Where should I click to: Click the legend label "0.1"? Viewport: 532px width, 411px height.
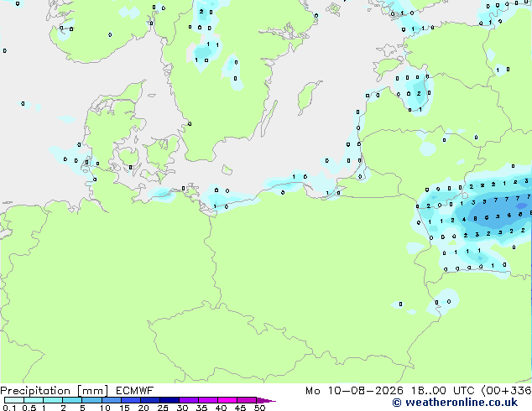point(9,408)
